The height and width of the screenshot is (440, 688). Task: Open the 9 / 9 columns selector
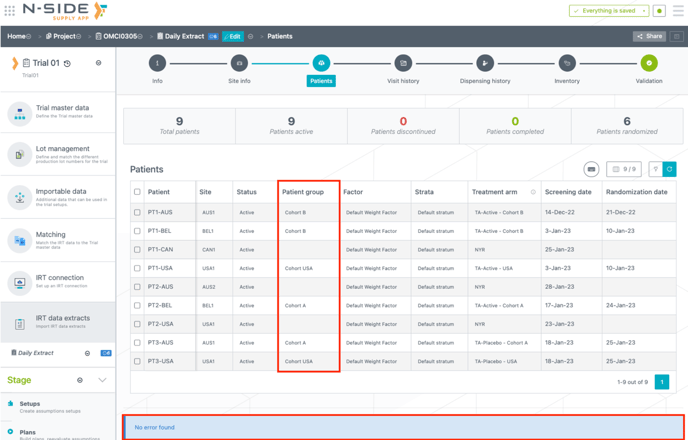pos(625,170)
